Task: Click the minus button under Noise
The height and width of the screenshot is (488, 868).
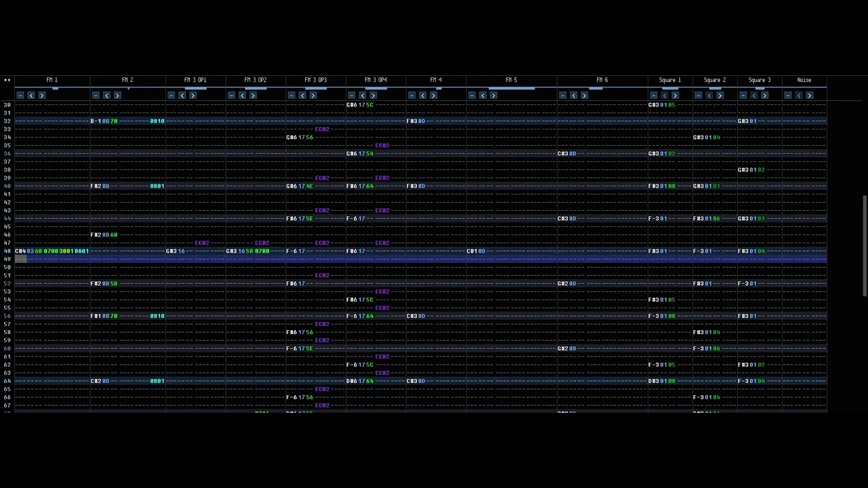Action: coord(788,96)
